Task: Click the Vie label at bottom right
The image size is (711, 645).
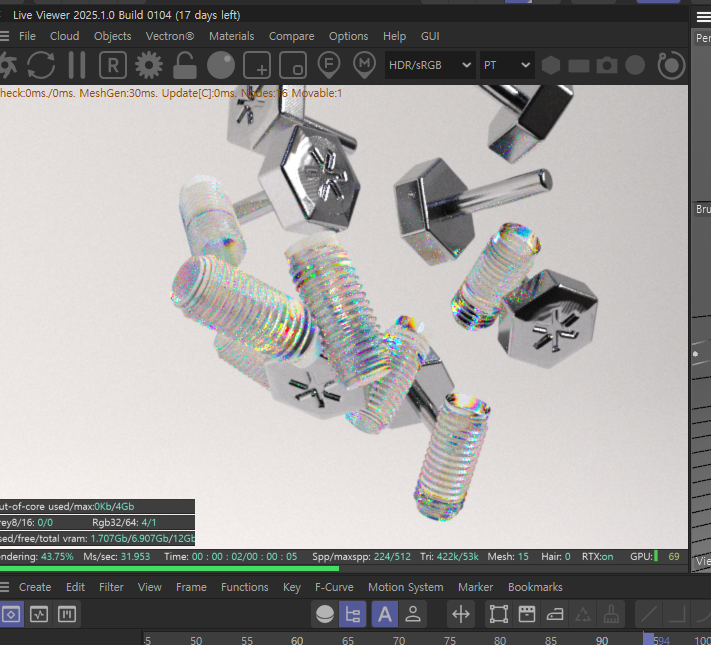Action: click(703, 561)
